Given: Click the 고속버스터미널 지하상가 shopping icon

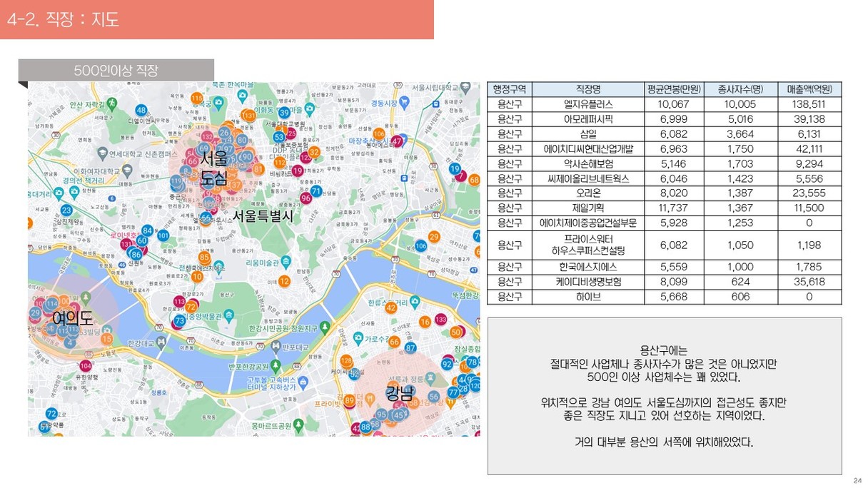Looking at the screenshot, I should [305, 383].
